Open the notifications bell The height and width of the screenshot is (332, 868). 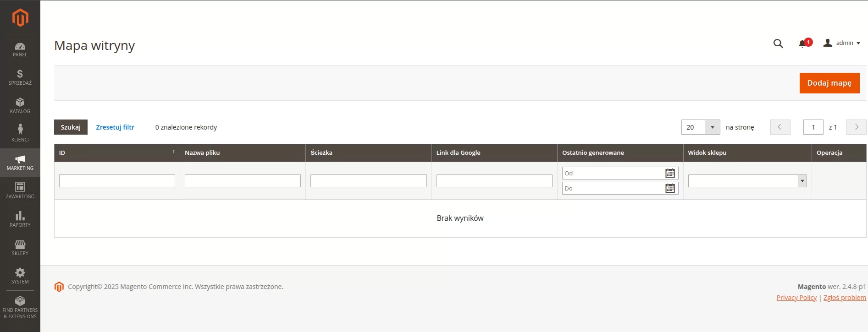tap(802, 44)
